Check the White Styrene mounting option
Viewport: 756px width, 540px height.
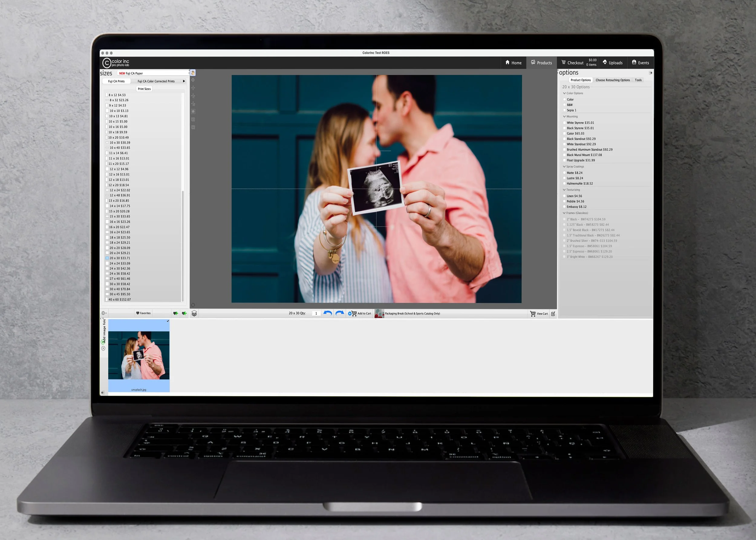tap(564, 123)
